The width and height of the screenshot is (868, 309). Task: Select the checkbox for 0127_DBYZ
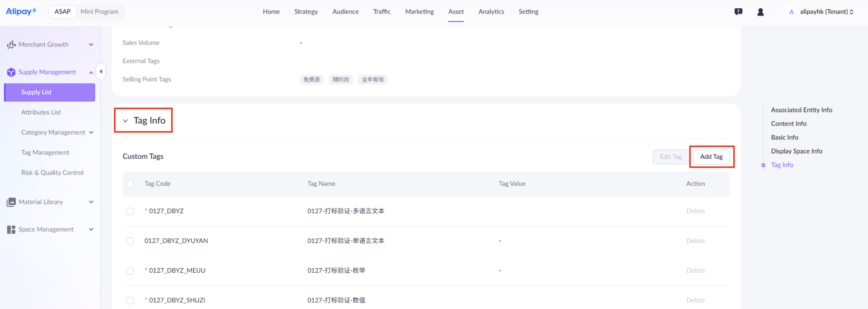(130, 211)
